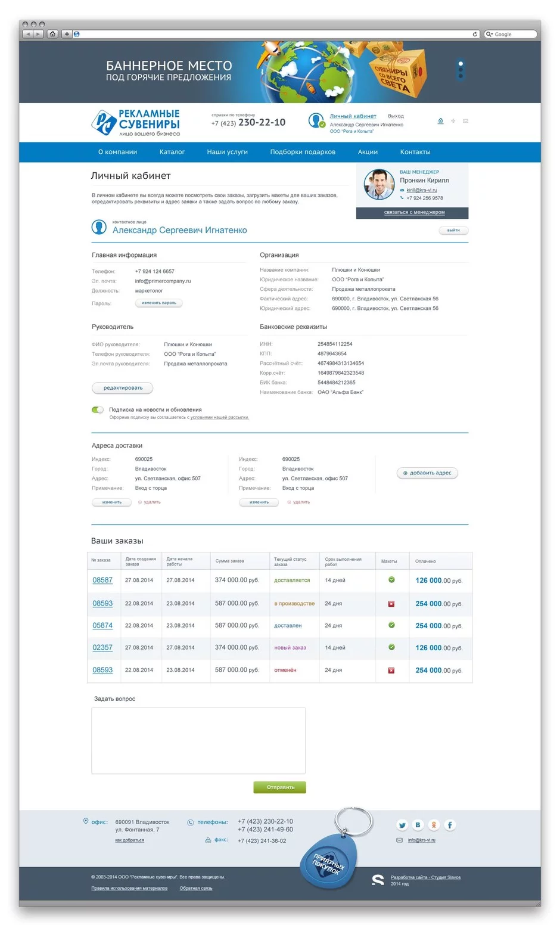Click изменить under the second delivery address

point(259,502)
